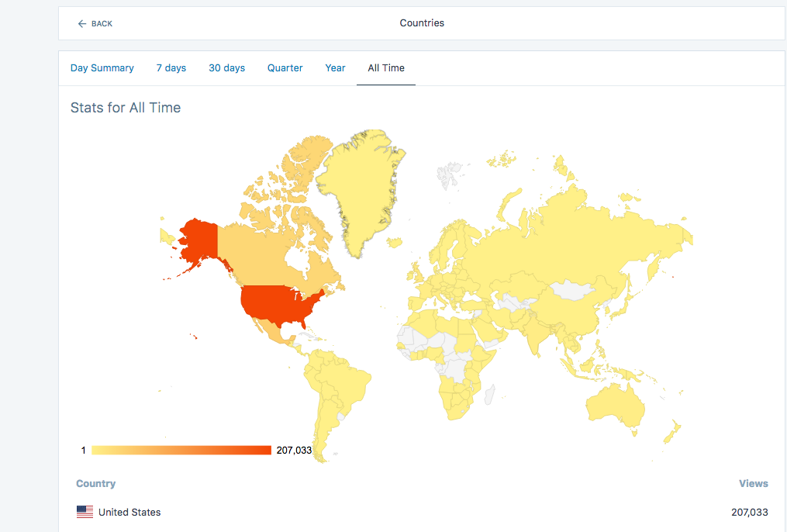Click the Country column header
The image size is (787, 532).
(x=95, y=483)
